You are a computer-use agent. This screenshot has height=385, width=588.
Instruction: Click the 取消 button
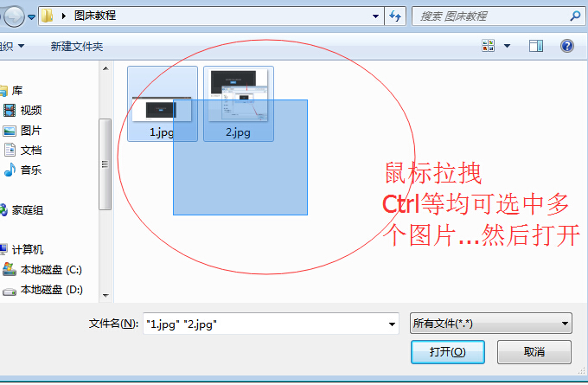(534, 352)
